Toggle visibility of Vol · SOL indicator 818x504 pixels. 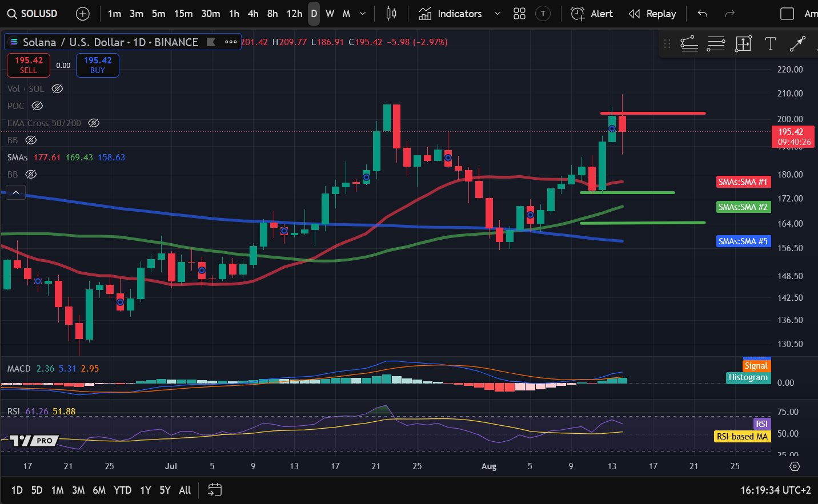(x=57, y=88)
